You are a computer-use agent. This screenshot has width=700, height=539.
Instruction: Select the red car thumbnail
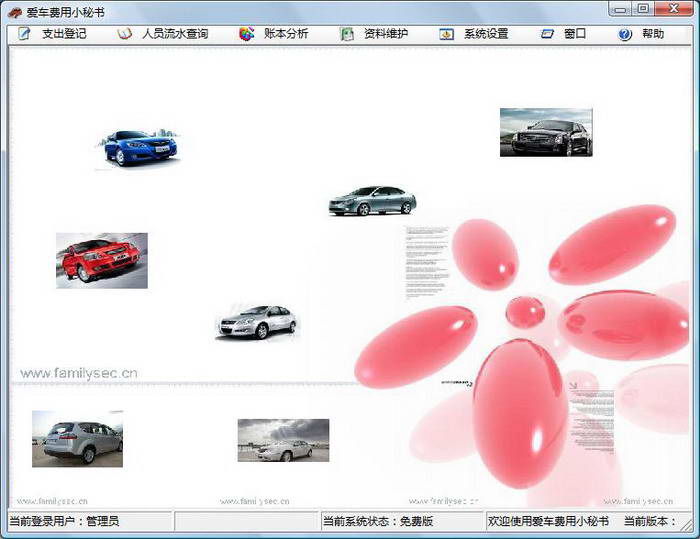tap(101, 260)
